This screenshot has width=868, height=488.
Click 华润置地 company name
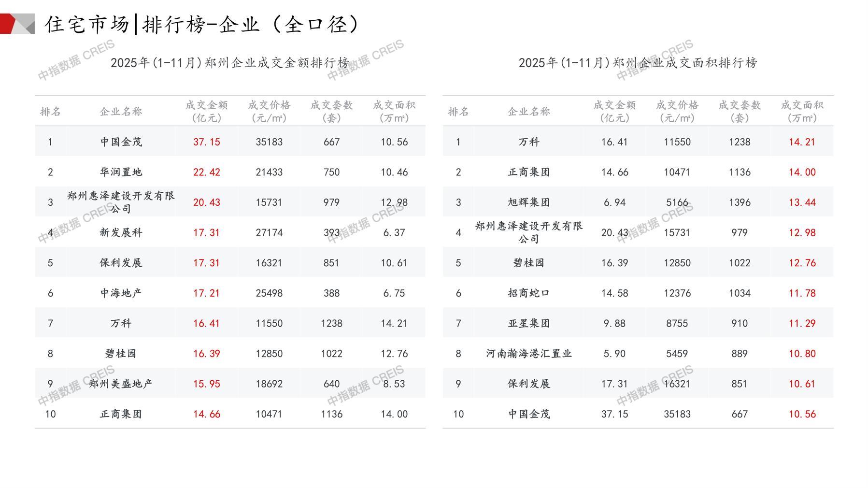(121, 172)
